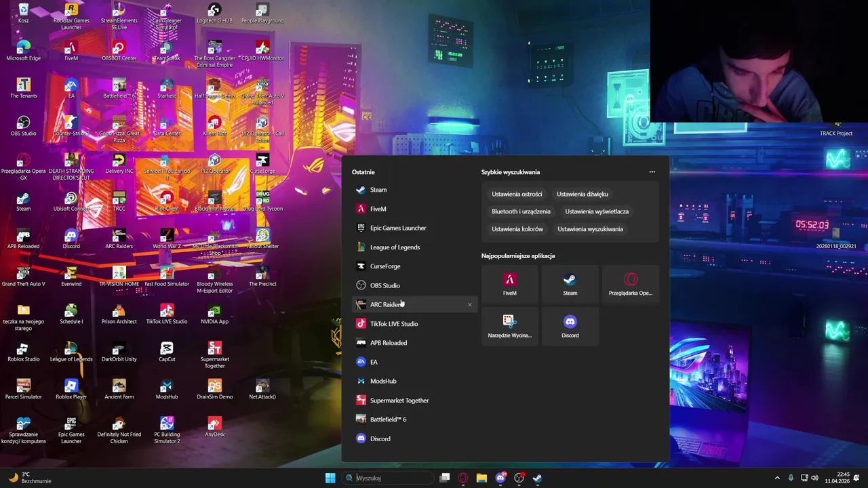The width and height of the screenshot is (868, 488).
Task: Open Steam tile under Najpopularniejsze aplikacje
Action: pyautogui.click(x=570, y=285)
